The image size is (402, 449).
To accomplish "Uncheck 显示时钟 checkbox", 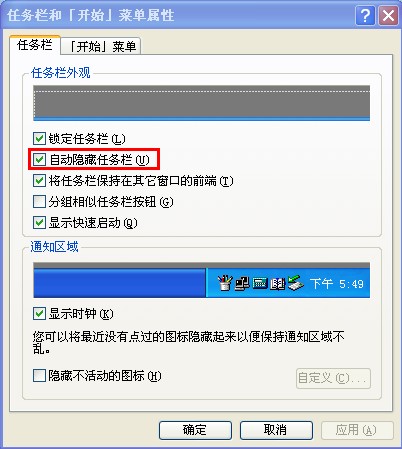I will click(x=39, y=314).
